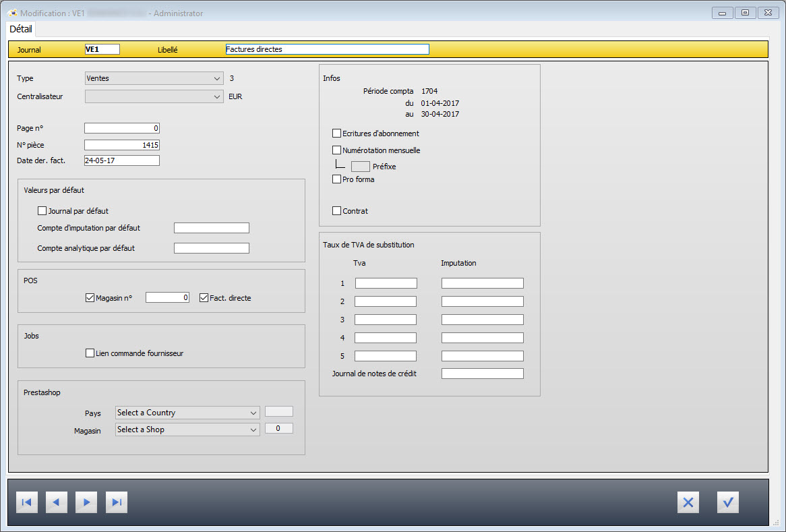The width and height of the screenshot is (786, 532).
Task: Switch to the Détail tab
Action: tap(21, 29)
